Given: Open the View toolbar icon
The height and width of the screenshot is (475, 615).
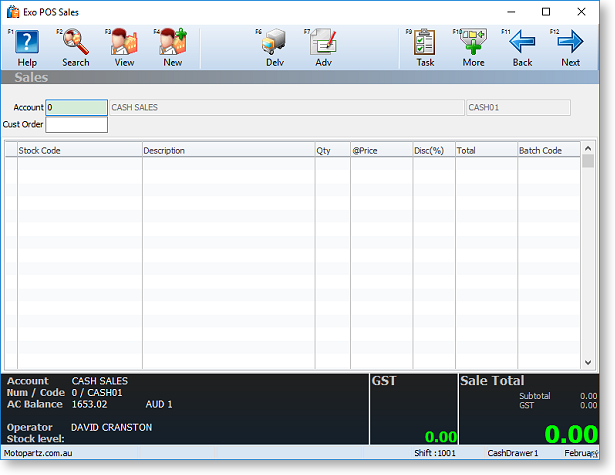Looking at the screenshot, I should pyautogui.click(x=124, y=44).
